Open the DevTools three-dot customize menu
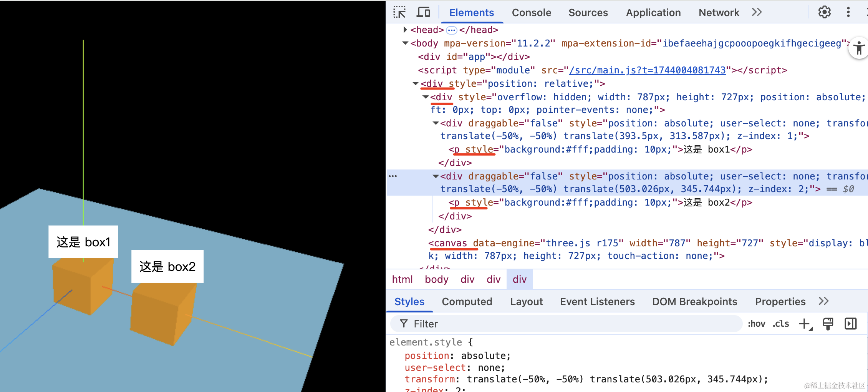The height and width of the screenshot is (392, 868). (x=848, y=12)
